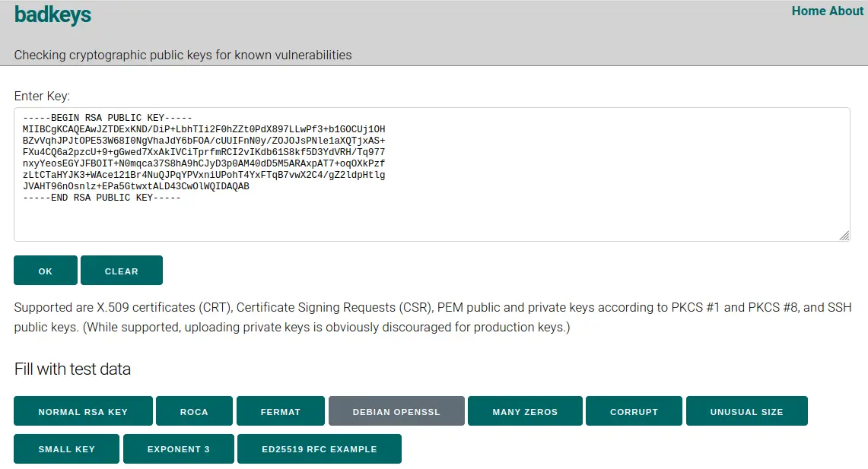Choose the UNUSUAL SIZE test key
This screenshot has width=868, height=469.
tap(746, 410)
